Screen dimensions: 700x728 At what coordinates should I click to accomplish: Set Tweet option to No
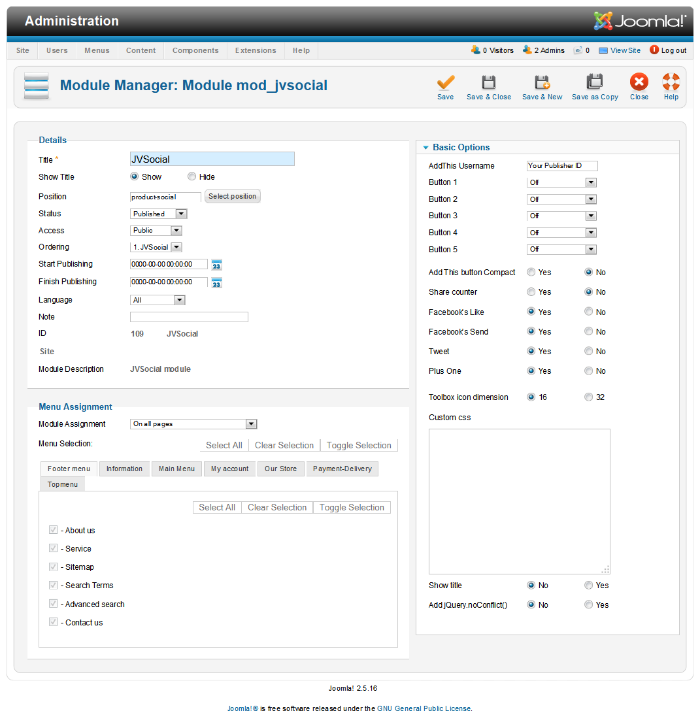[x=588, y=351]
